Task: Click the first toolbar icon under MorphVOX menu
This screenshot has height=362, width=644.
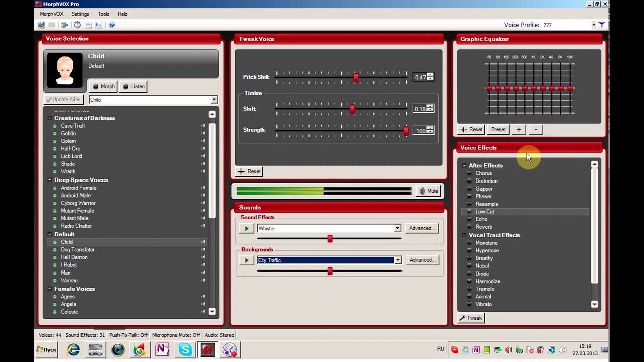Action: (41, 25)
